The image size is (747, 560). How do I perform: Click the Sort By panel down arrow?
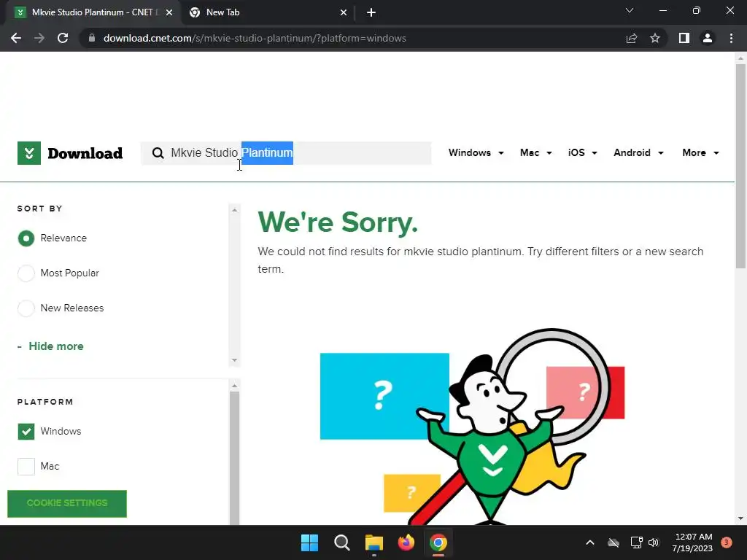point(234,360)
